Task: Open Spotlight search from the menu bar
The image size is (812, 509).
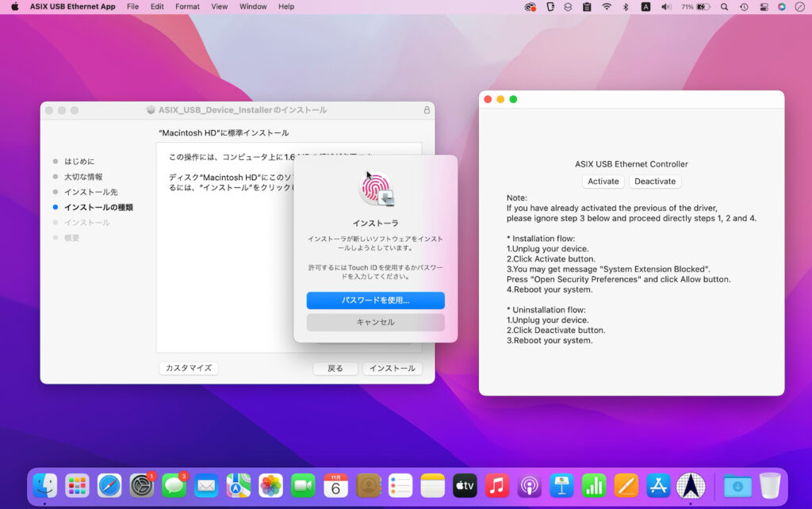Action: pos(724,6)
